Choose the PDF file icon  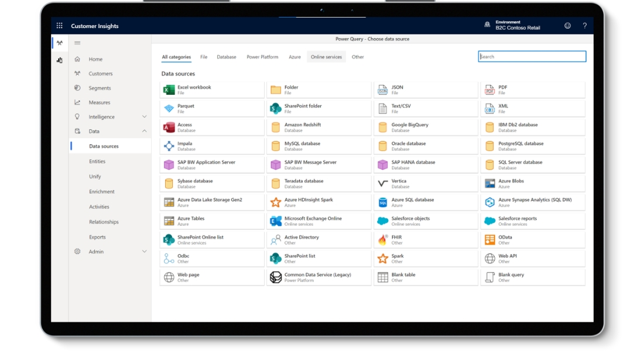tap(489, 90)
